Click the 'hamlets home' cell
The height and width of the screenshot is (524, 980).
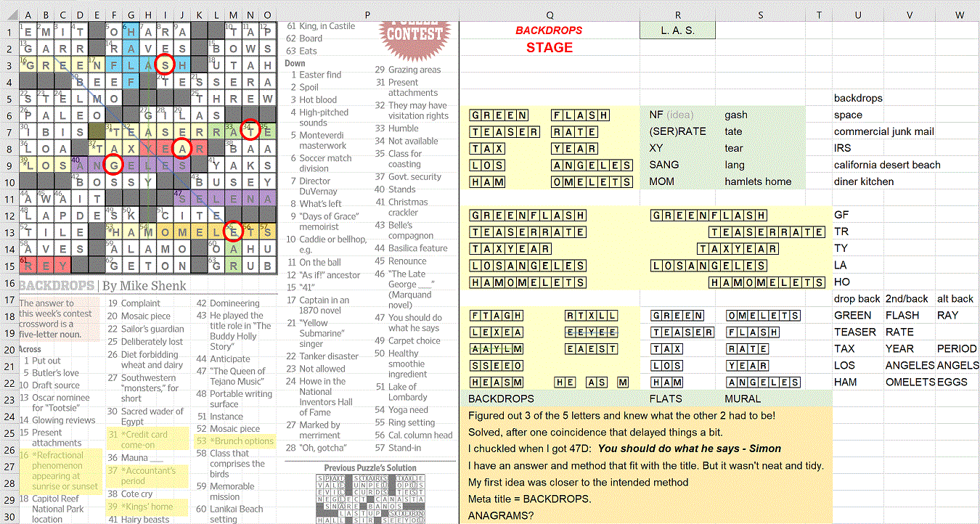(x=760, y=181)
